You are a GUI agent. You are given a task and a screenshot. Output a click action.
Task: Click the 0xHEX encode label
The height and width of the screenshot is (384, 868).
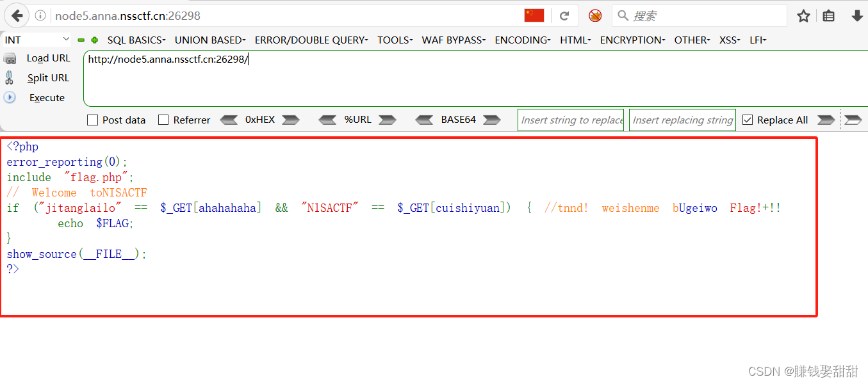260,120
